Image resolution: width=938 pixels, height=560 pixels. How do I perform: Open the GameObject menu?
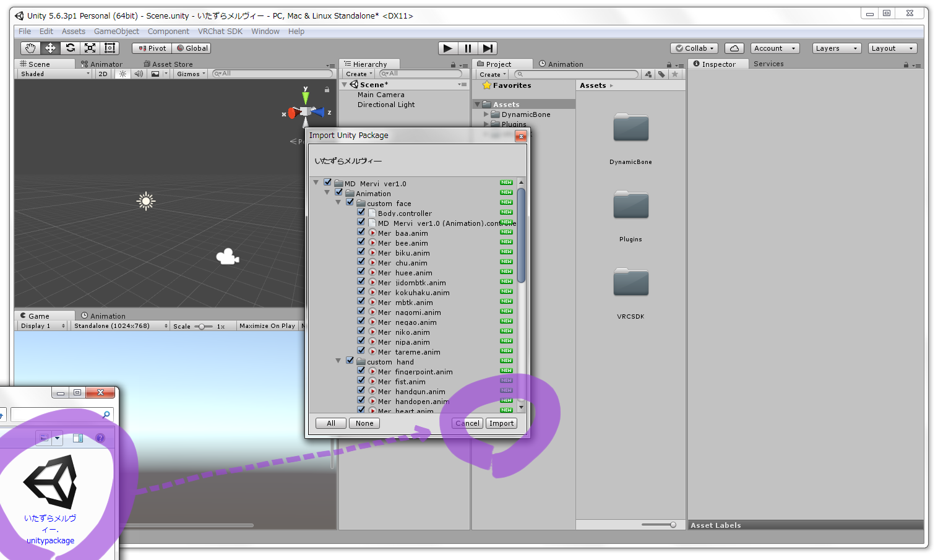pos(116,32)
